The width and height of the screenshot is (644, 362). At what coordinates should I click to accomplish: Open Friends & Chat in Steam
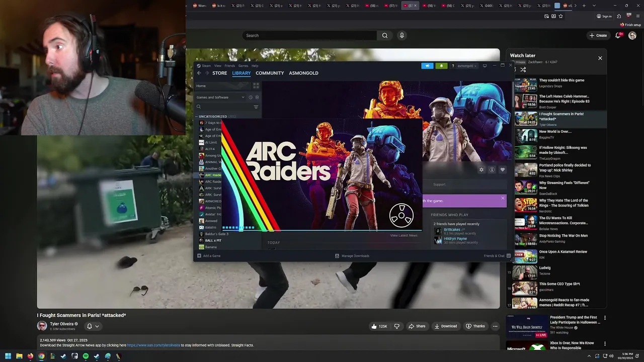click(x=497, y=256)
